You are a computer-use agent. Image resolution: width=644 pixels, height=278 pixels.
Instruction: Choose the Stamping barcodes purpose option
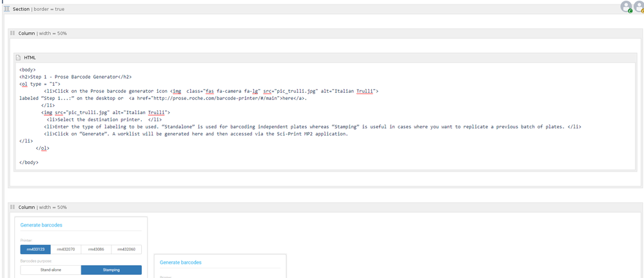click(x=112, y=270)
